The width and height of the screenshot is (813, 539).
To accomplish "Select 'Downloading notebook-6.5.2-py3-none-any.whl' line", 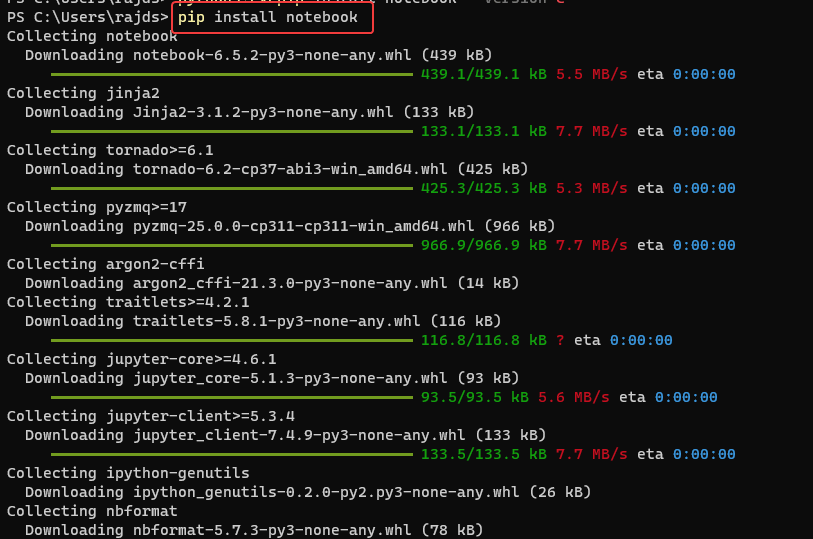I will click(x=258, y=55).
